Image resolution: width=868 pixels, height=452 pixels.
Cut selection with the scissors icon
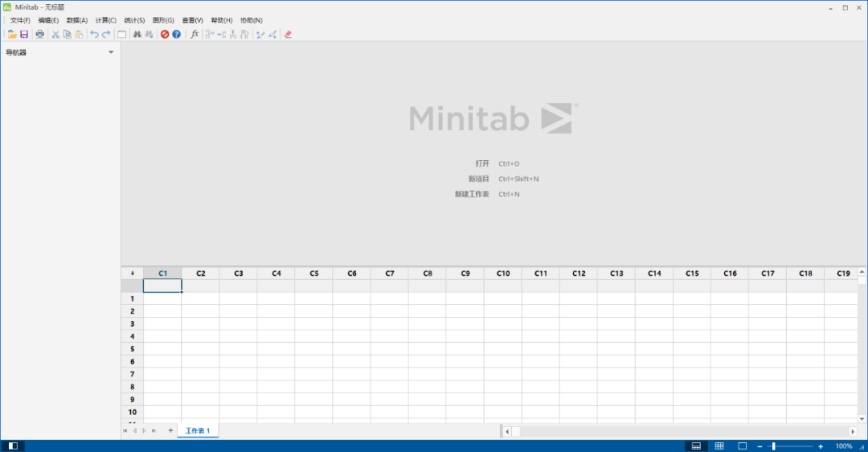pyautogui.click(x=55, y=35)
